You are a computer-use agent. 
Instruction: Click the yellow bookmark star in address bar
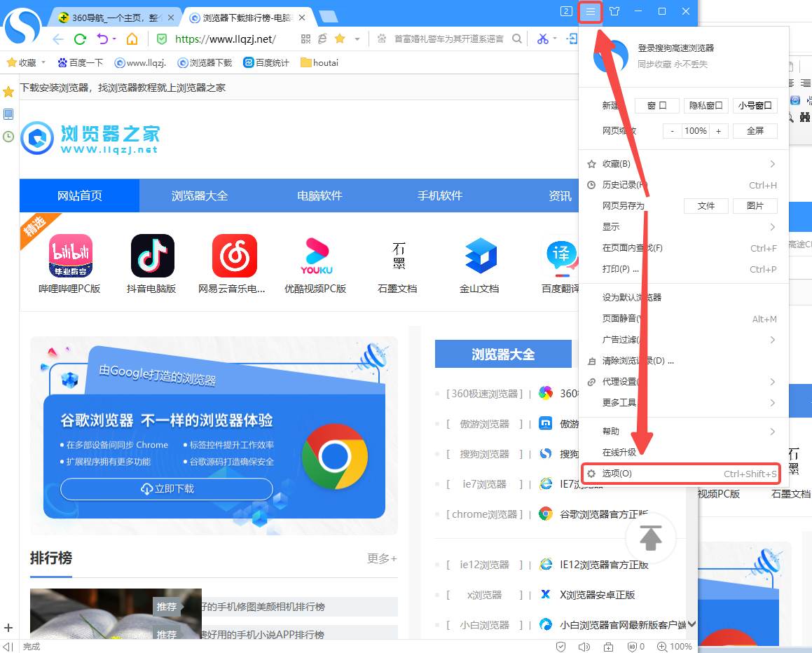tap(340, 39)
